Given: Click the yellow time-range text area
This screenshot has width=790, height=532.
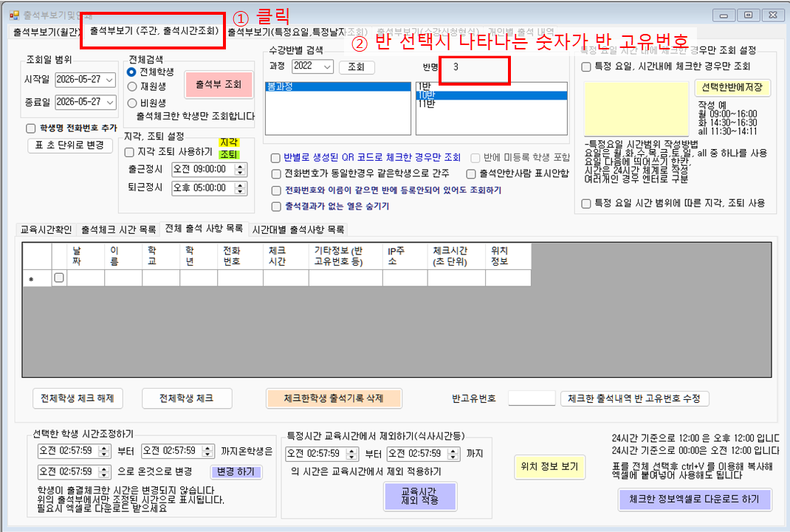Looking at the screenshot, I should (x=636, y=109).
